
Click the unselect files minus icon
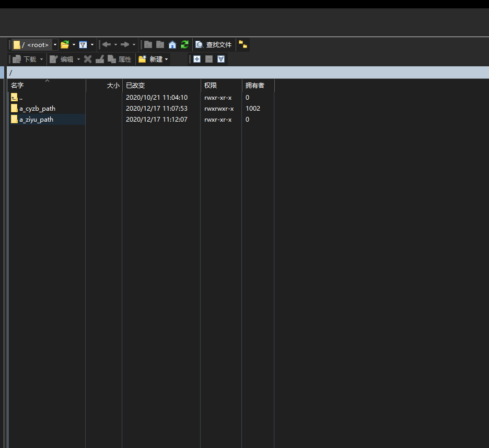click(209, 60)
